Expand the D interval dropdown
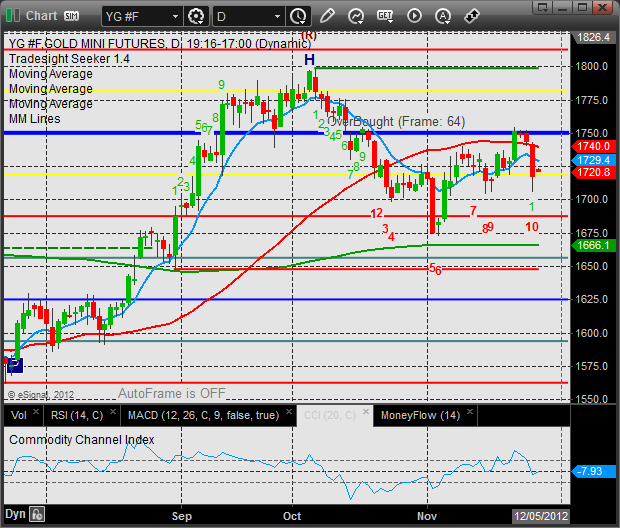The image size is (620, 528). [x=247, y=16]
